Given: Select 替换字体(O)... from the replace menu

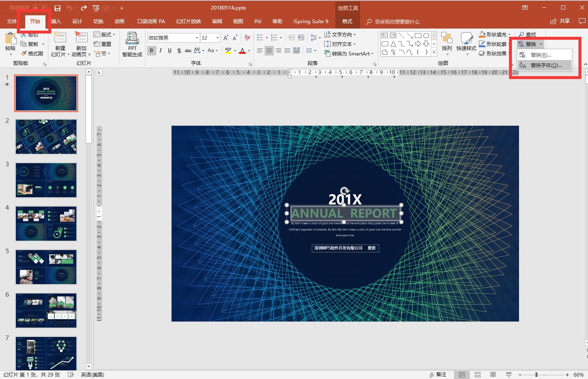Looking at the screenshot, I should [546, 65].
